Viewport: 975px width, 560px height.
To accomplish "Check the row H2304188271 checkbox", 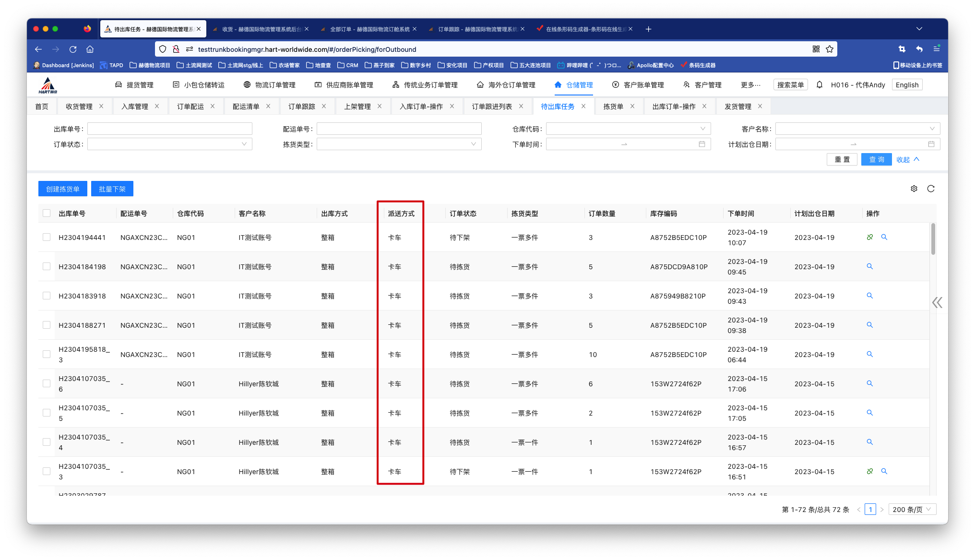I will pyautogui.click(x=47, y=325).
